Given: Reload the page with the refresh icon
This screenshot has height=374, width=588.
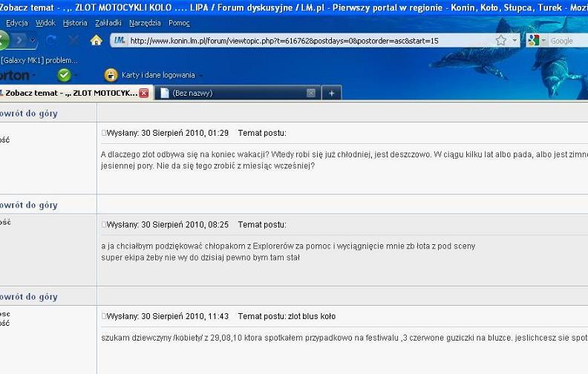Looking at the screenshot, I should (51, 40).
